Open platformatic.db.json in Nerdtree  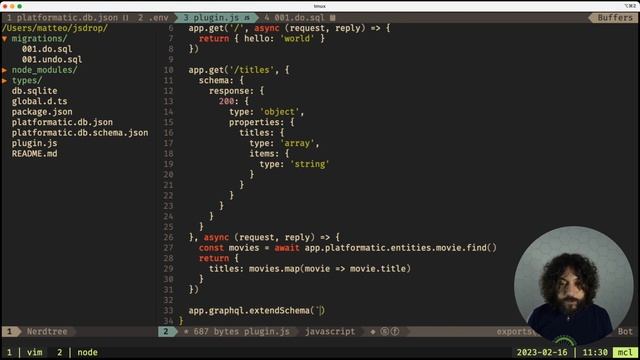pyautogui.click(x=62, y=122)
